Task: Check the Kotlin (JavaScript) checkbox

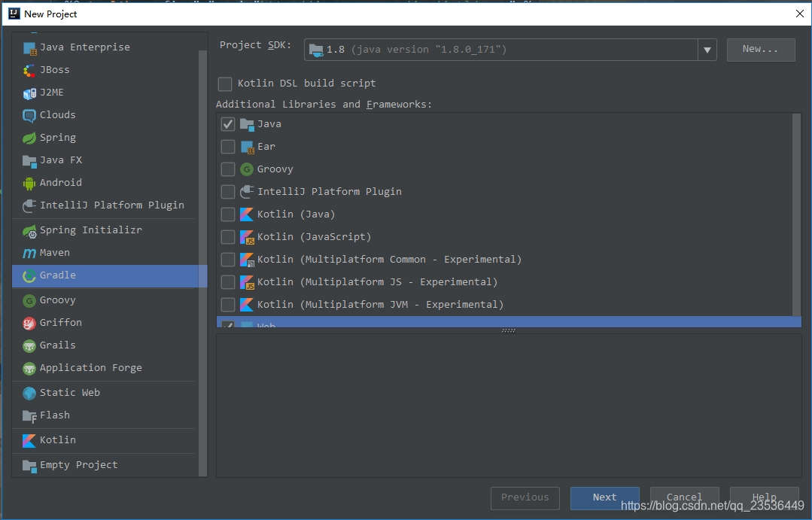Action: coord(228,237)
